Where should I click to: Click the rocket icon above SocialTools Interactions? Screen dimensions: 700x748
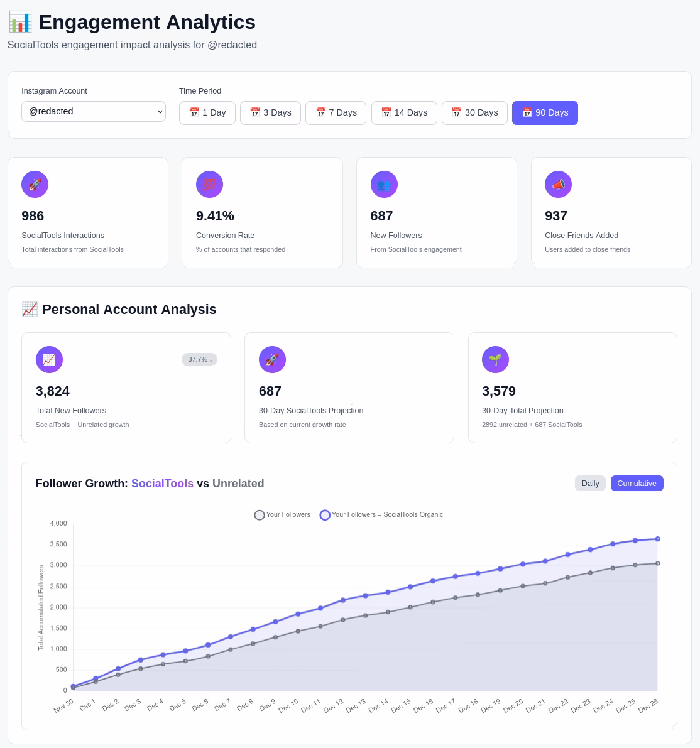point(35,184)
